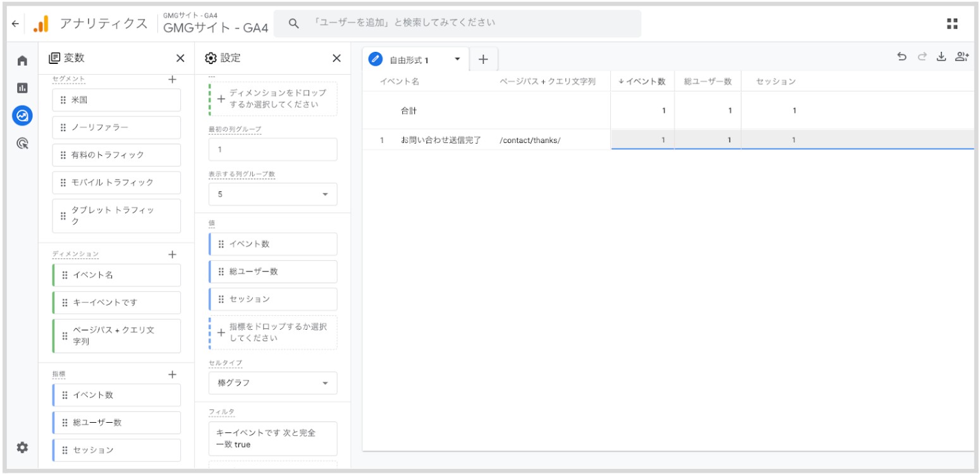The height and width of the screenshot is (474, 980).
Task: Click フィルタ section label
Action: coord(221,411)
